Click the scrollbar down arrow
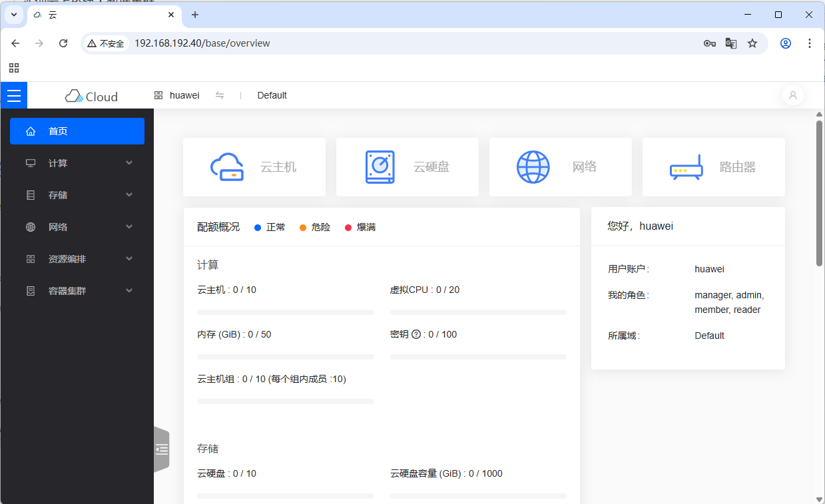Image resolution: width=825 pixels, height=504 pixels. pos(820,499)
